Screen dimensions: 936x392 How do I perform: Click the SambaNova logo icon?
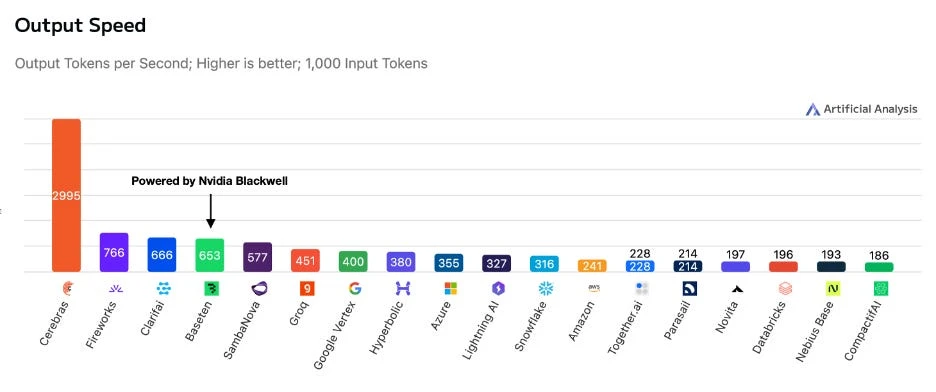coord(260,289)
